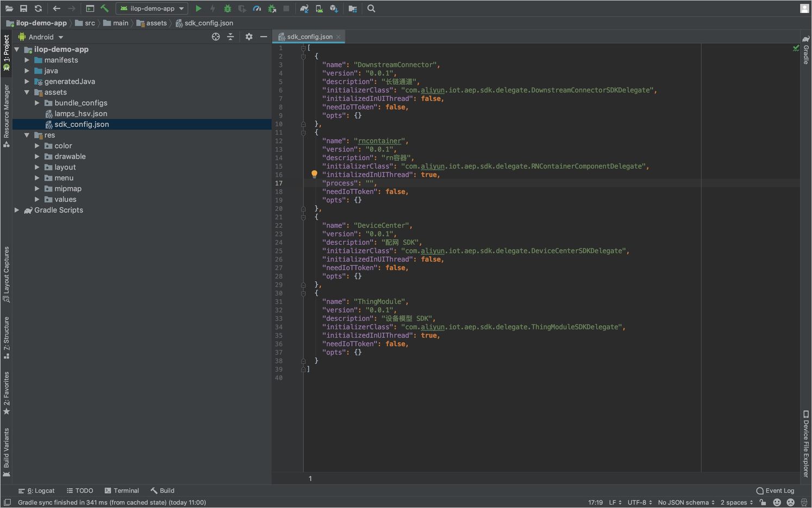Screen dimensions: 812x508
Task: Click the Stop square icon
Action: 286,9
